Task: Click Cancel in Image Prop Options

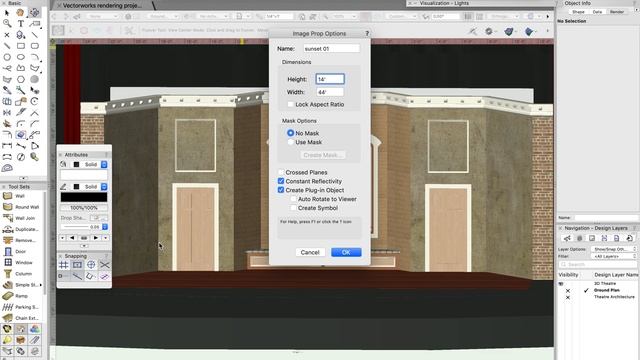Action: point(310,252)
